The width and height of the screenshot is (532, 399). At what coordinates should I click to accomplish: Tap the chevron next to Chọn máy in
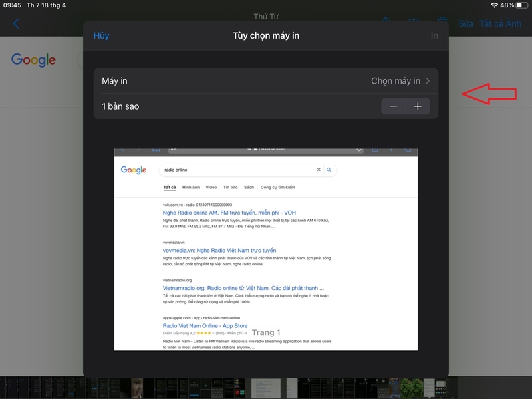coord(428,81)
